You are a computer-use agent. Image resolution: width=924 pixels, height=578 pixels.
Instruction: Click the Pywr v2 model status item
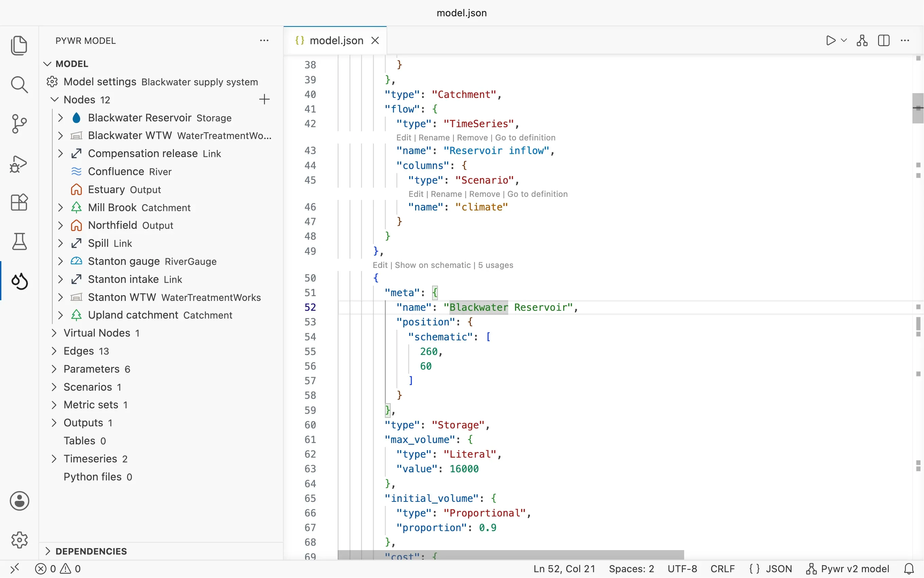[848, 569]
